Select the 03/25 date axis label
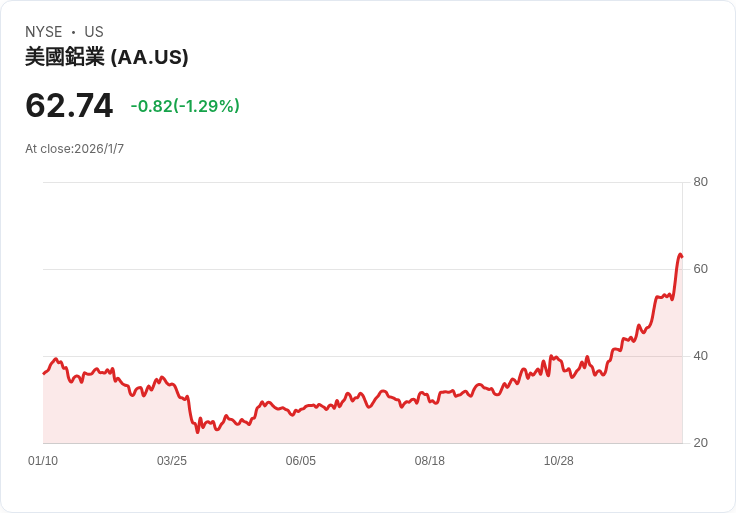Image resolution: width=736 pixels, height=513 pixels. coord(172,461)
